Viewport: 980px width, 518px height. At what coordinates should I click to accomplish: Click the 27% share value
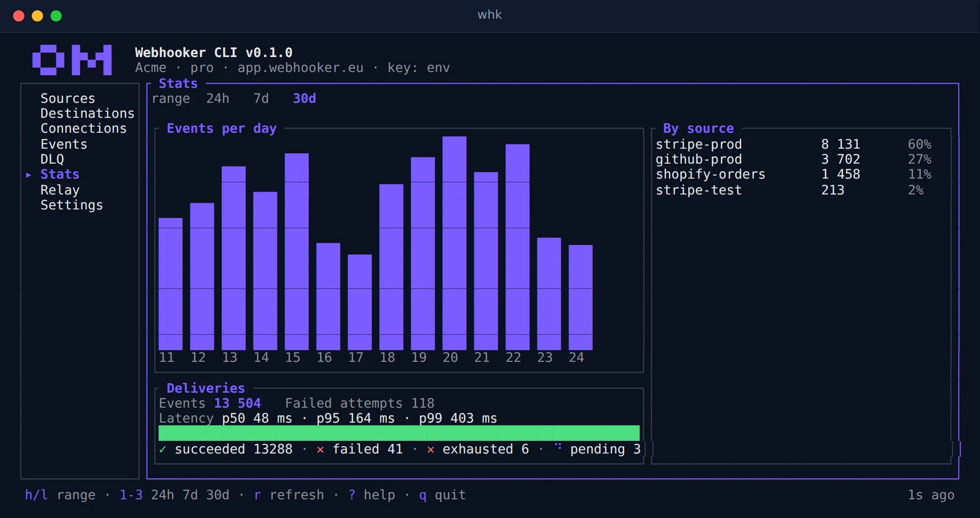(x=920, y=159)
